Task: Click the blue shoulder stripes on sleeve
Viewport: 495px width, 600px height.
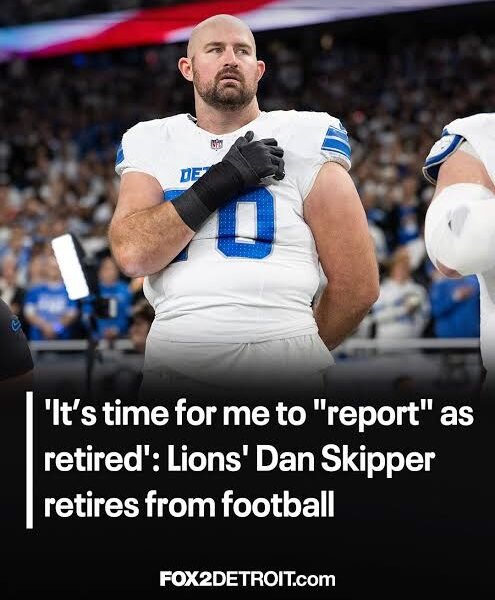Action: pyautogui.click(x=336, y=141)
